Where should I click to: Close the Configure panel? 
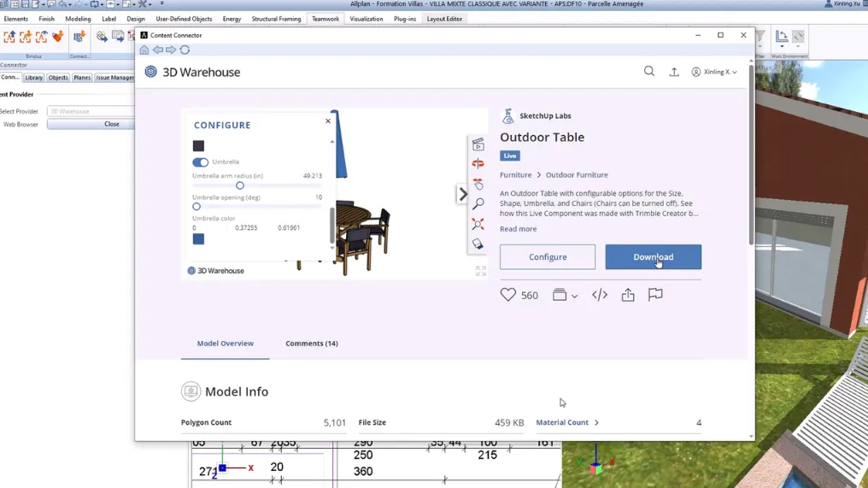pyautogui.click(x=328, y=121)
